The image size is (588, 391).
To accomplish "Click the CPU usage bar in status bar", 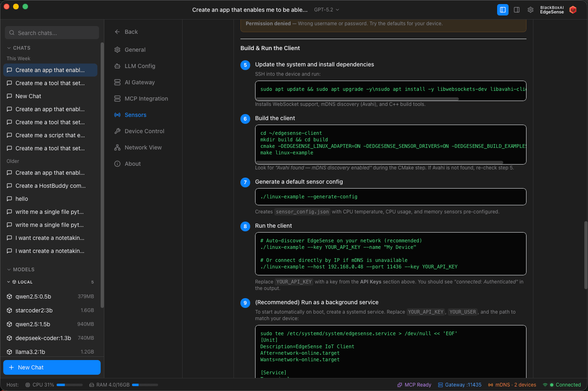I will tap(69, 384).
